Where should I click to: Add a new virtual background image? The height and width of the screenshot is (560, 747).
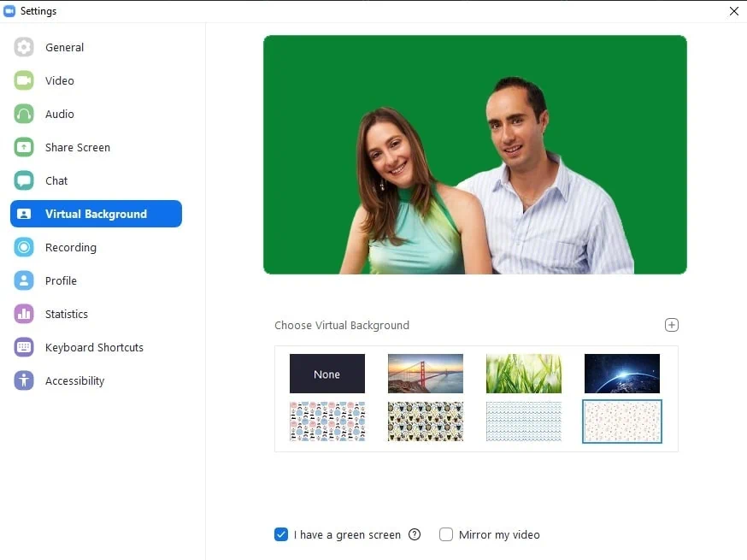click(672, 325)
